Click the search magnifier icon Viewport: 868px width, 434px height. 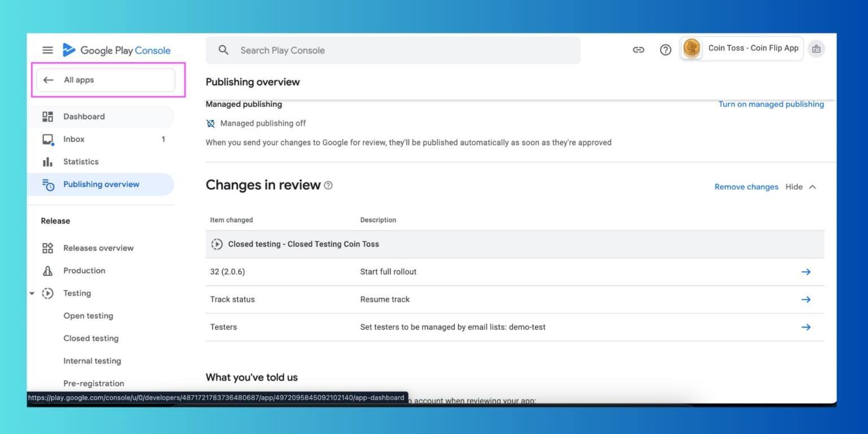coord(224,50)
